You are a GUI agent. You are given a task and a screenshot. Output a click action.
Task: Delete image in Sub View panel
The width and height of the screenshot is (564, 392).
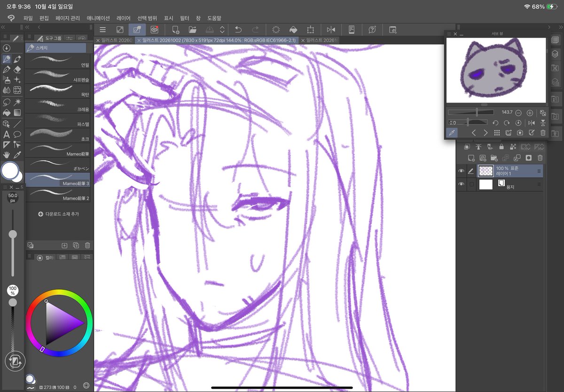coord(543,133)
